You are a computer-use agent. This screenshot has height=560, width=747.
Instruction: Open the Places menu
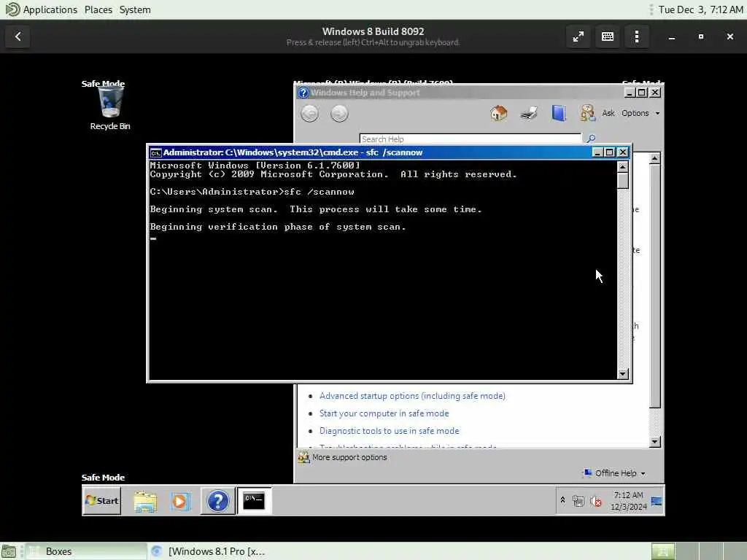[98, 9]
